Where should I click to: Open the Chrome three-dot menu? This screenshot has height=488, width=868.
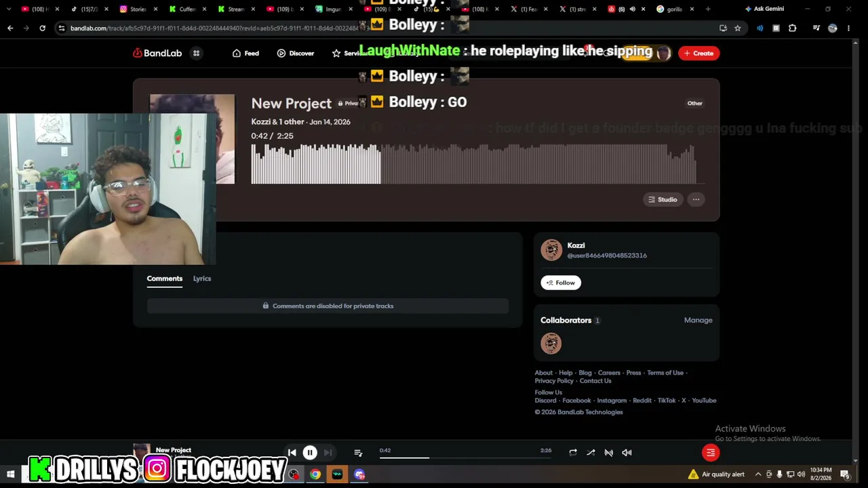click(x=848, y=28)
